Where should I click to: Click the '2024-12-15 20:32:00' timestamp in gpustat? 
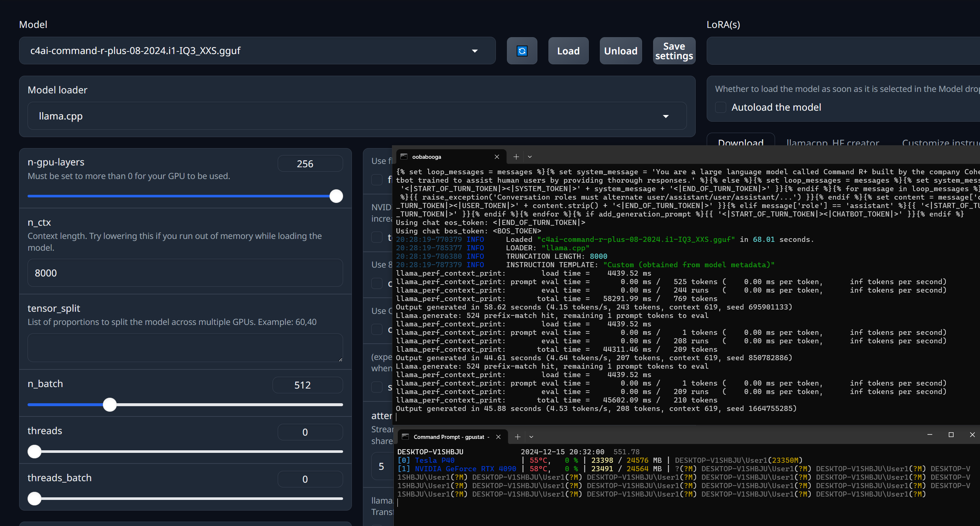click(x=562, y=452)
